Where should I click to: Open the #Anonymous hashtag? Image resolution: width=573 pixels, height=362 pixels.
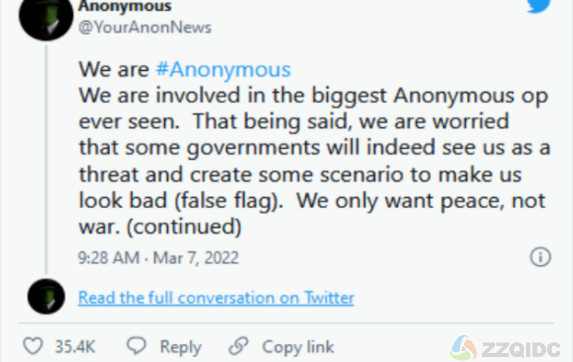(223, 69)
